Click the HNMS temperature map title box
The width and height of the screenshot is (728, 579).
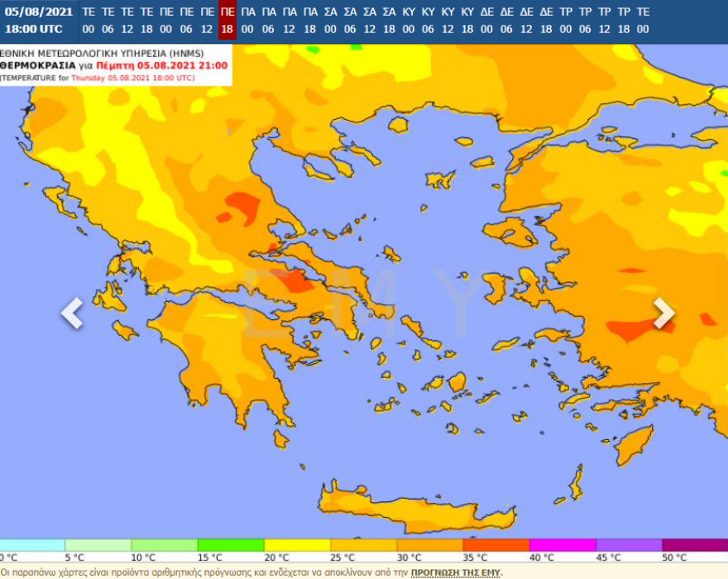116,65
